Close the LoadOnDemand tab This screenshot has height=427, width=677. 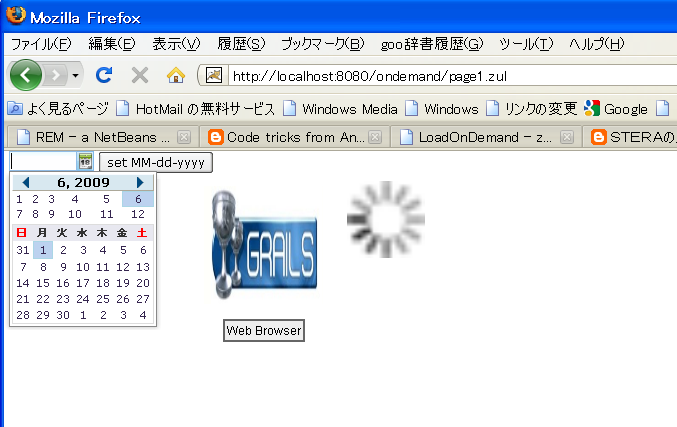(x=566, y=137)
